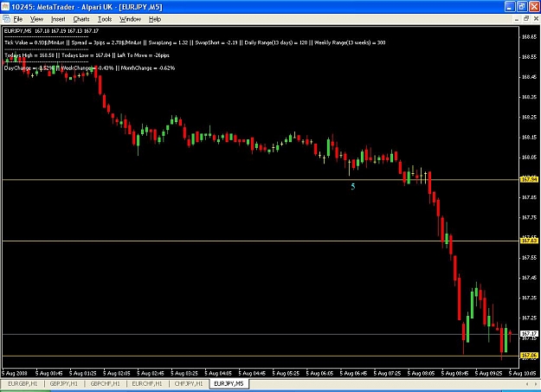Click the 5 Aug 10:05 time label
Image resolution: width=541 pixels, height=392 pixels.
522,373
